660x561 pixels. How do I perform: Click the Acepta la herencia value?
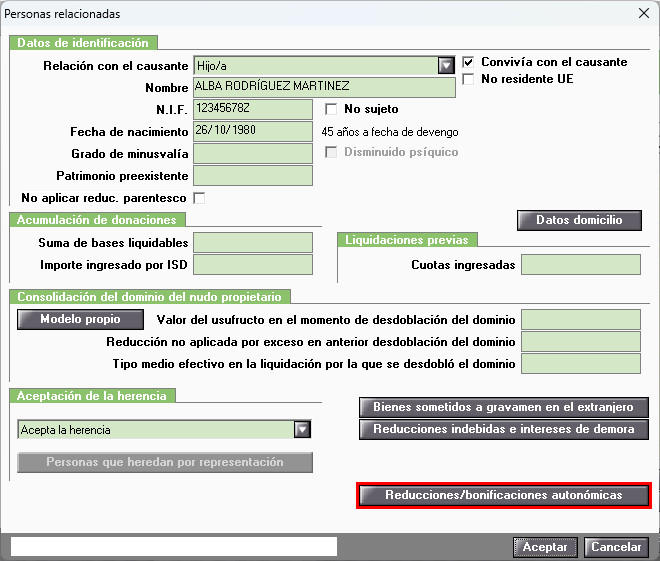tap(66, 430)
